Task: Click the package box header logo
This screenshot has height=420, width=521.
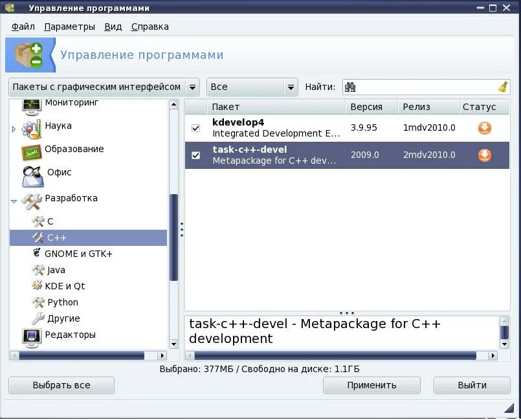Action: (x=29, y=55)
